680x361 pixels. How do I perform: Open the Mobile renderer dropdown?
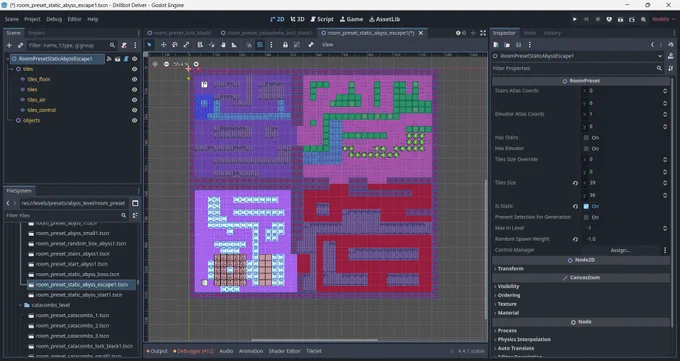[x=664, y=19]
